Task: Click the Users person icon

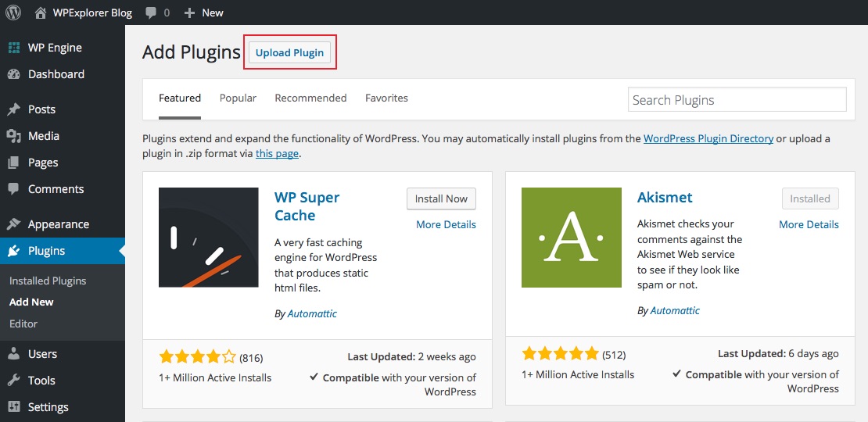Action: [14, 354]
